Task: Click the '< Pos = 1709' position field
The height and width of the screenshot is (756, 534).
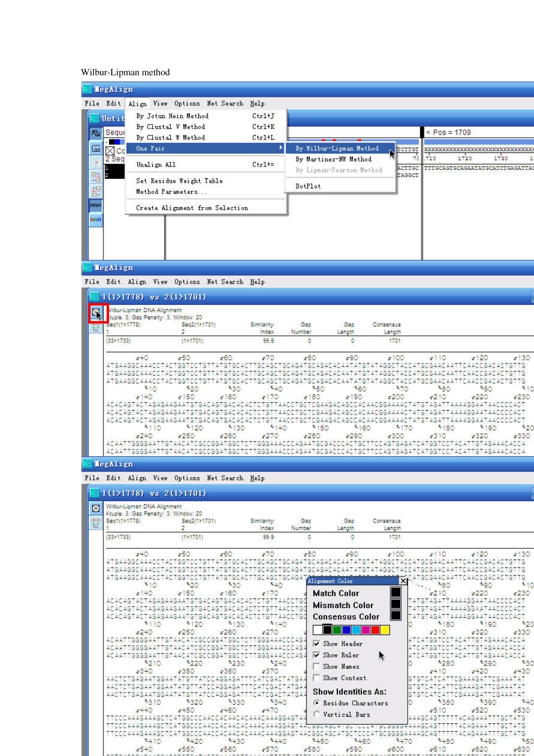Action: [479, 132]
